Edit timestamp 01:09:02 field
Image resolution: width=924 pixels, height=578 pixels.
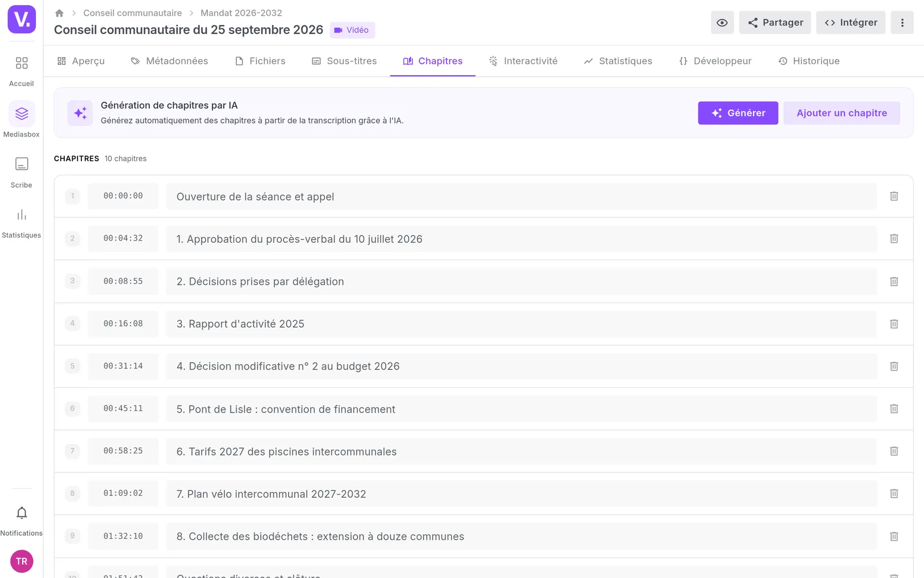point(123,493)
